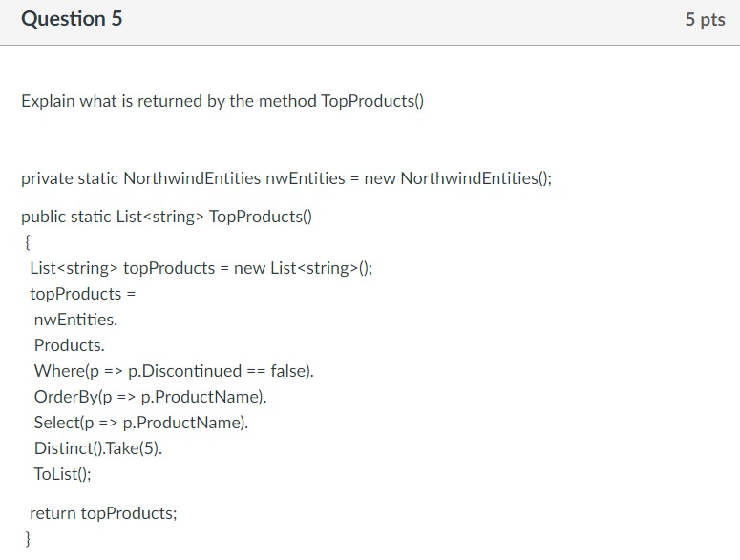Image resolution: width=740 pixels, height=560 pixels.
Task: Click the "OrderBy(p => p.ProductName)." line
Action: [x=151, y=397]
